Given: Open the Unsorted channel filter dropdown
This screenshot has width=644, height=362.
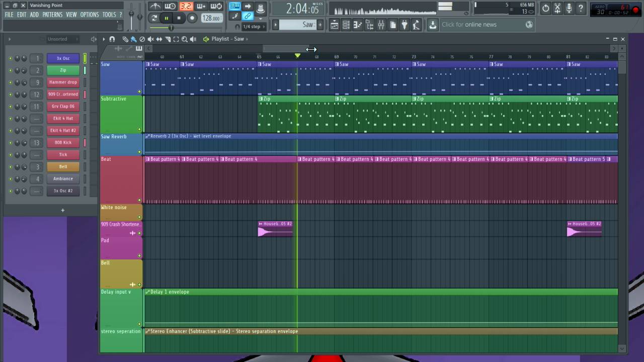Looking at the screenshot, I should (63, 39).
